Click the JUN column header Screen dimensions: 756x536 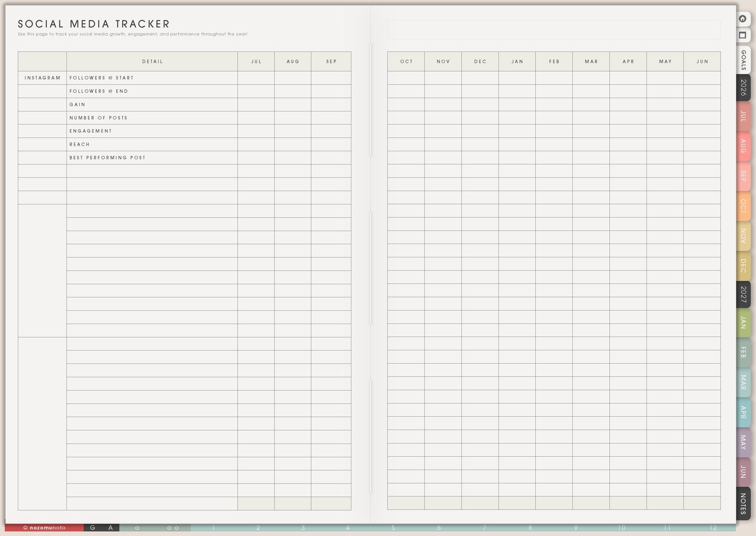tap(702, 62)
